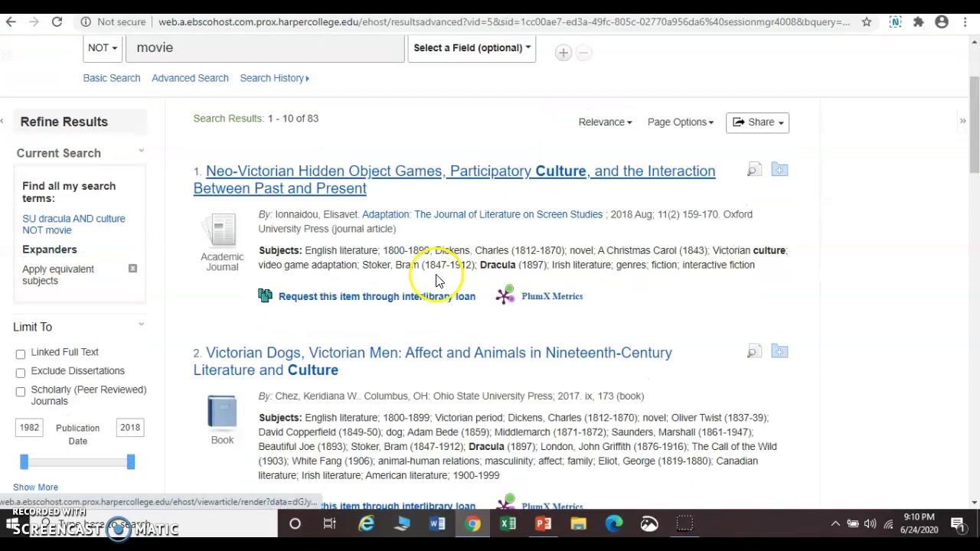This screenshot has width=980, height=551.
Task: Enable the Linked Full Text checkbox
Action: [21, 354]
